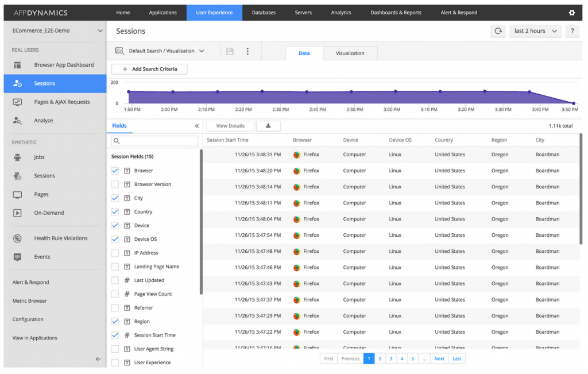The height and width of the screenshot is (374, 588).
Task: Open Configuration in the sidebar
Action: pos(28,319)
